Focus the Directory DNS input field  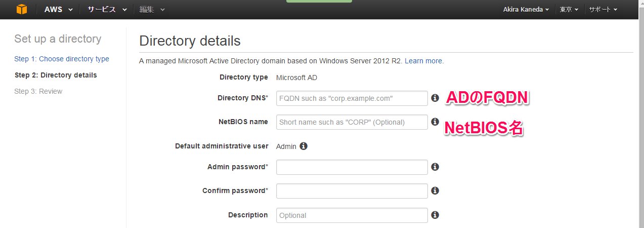click(352, 98)
